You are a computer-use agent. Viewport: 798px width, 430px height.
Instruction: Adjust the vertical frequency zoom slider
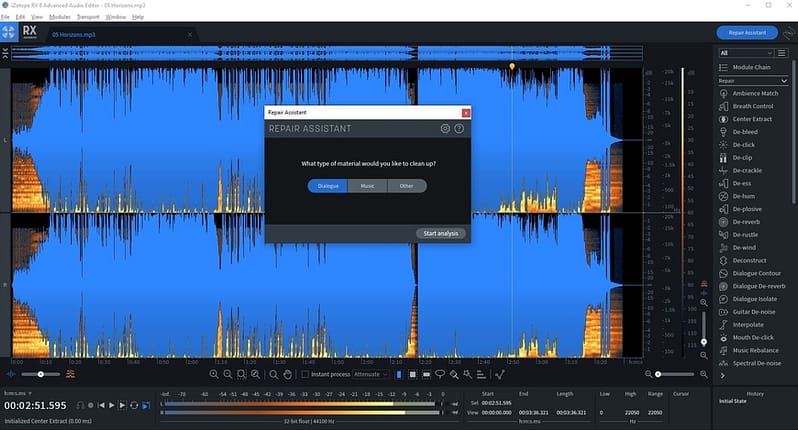click(x=704, y=328)
